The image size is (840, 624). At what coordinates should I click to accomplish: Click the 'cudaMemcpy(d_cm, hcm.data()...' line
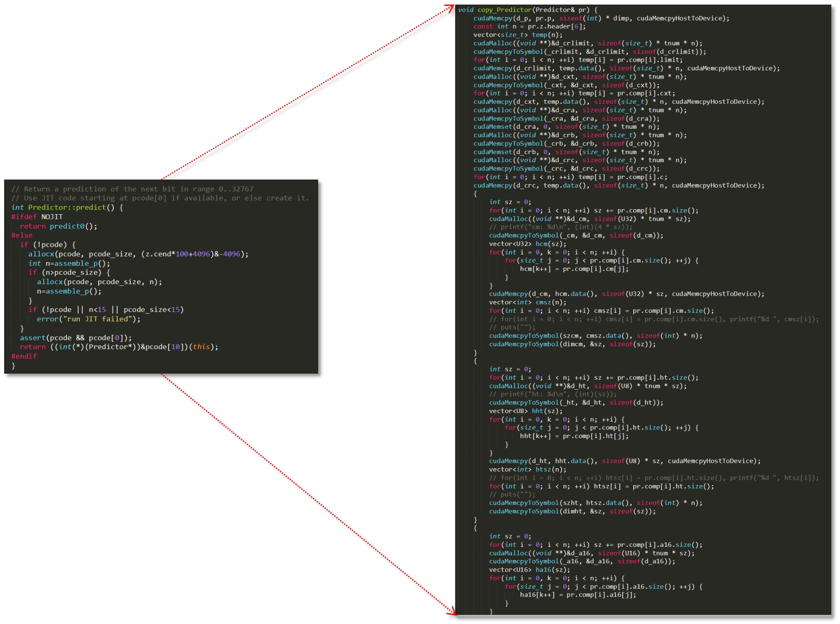click(x=627, y=294)
